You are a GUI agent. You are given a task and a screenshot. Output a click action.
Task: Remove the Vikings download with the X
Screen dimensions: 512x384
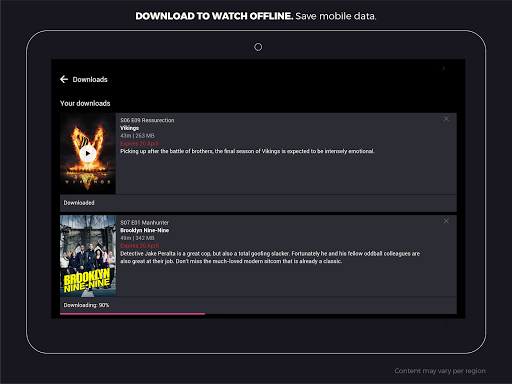click(x=446, y=119)
